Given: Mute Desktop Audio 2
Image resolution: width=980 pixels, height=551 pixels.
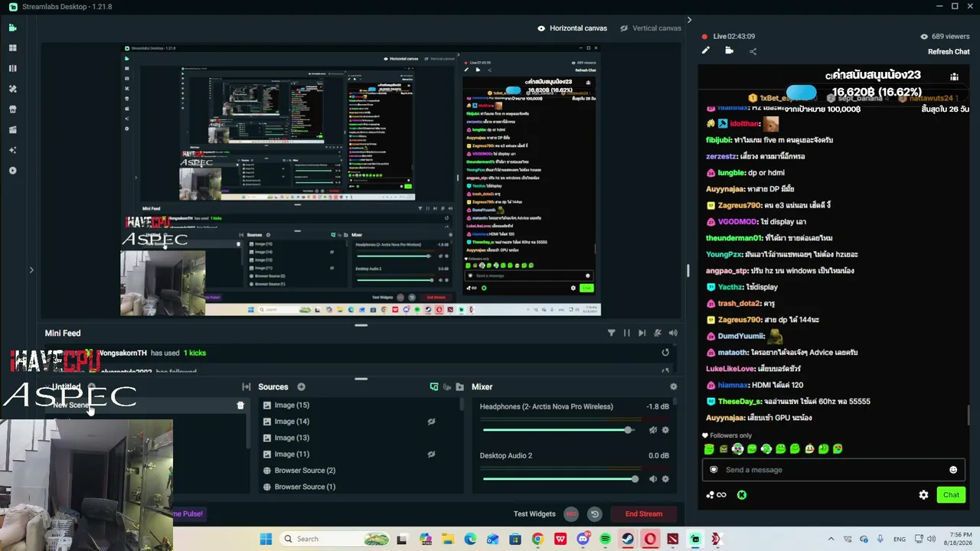Looking at the screenshot, I should (653, 479).
